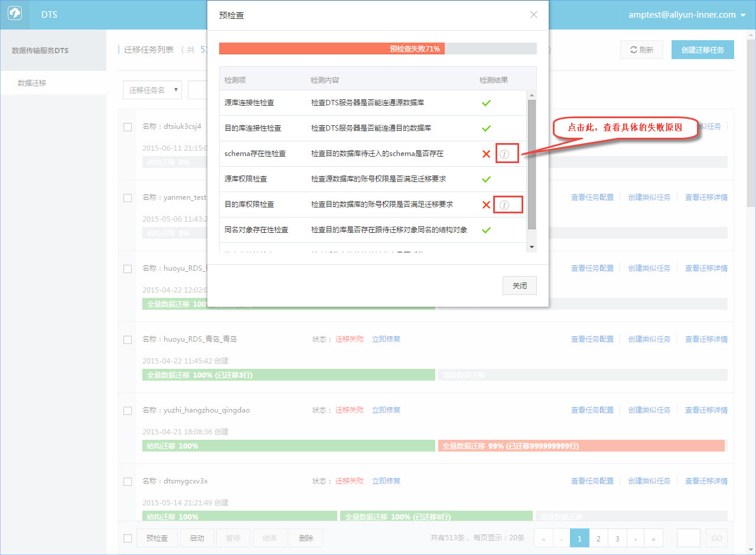This screenshot has height=555, width=756.
Task: Click the scroll-up arrow in the check list
Action: coord(532,95)
